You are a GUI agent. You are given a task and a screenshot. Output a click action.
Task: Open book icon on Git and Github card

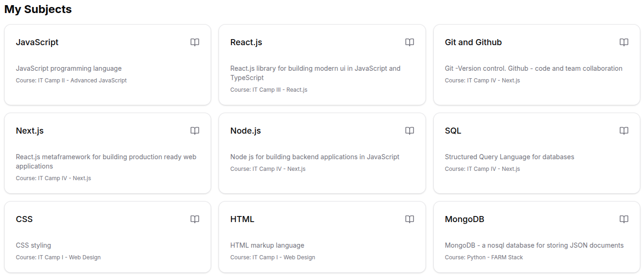click(624, 42)
